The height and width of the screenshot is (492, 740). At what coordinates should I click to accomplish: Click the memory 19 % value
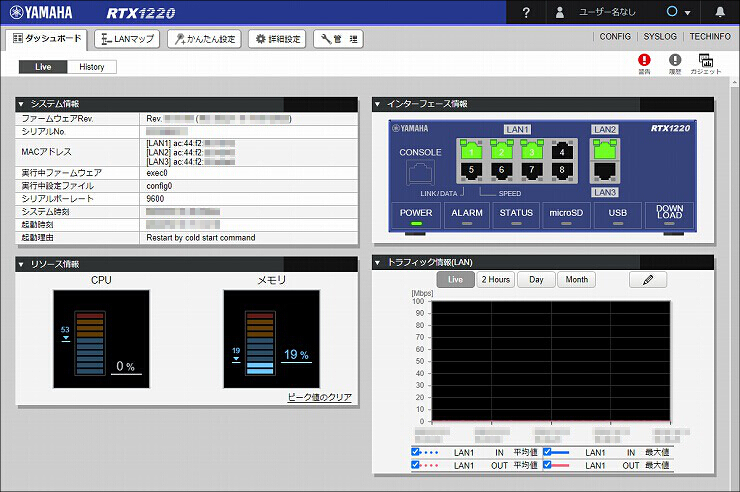(296, 355)
